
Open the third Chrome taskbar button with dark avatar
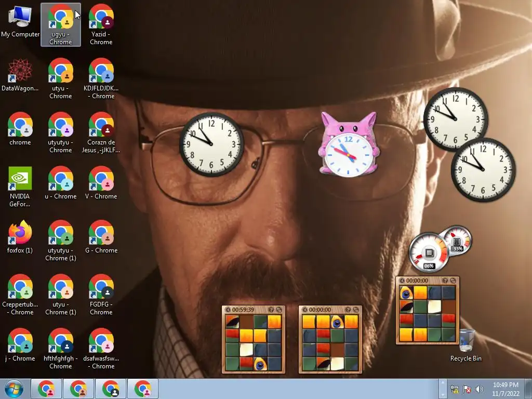click(111, 389)
